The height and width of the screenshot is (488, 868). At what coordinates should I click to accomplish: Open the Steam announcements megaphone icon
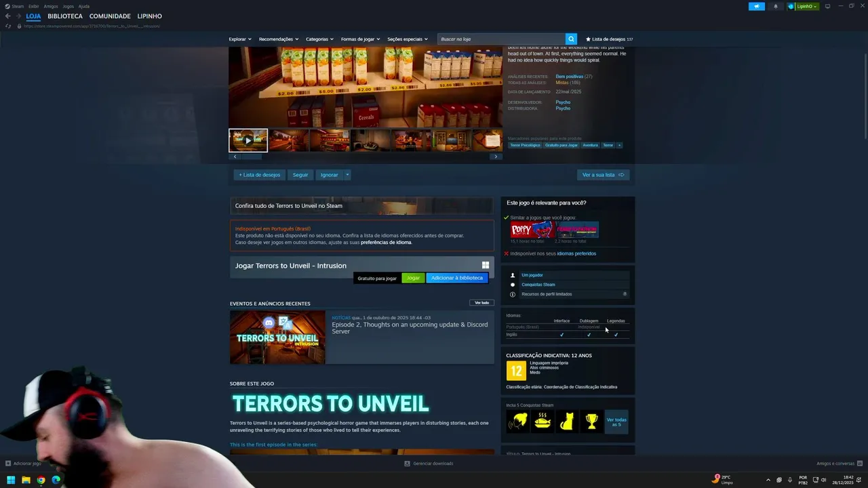[x=757, y=6]
